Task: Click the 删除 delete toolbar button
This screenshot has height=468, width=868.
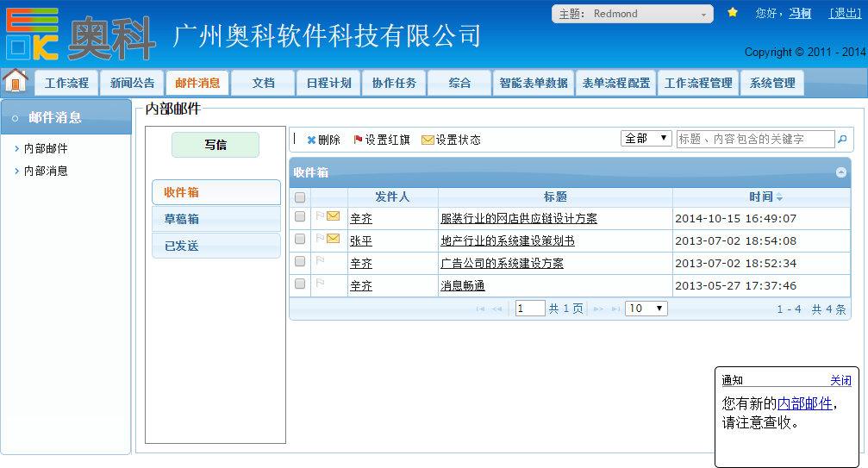Action: (323, 140)
